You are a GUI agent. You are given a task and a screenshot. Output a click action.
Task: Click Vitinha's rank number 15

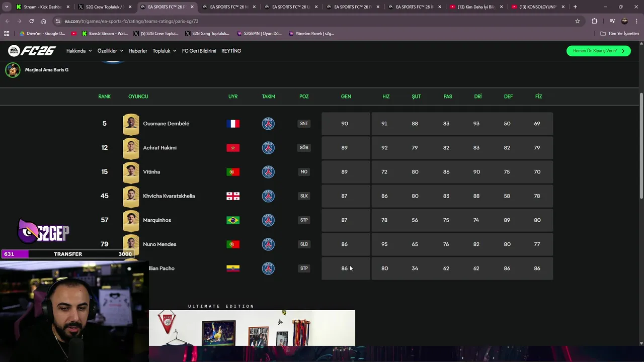click(105, 172)
